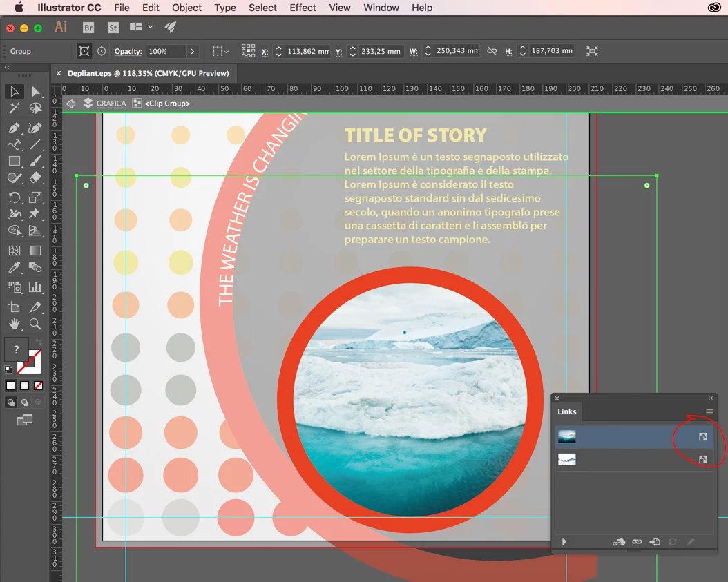Open the Effect menu
The height and width of the screenshot is (582, 728).
(303, 8)
